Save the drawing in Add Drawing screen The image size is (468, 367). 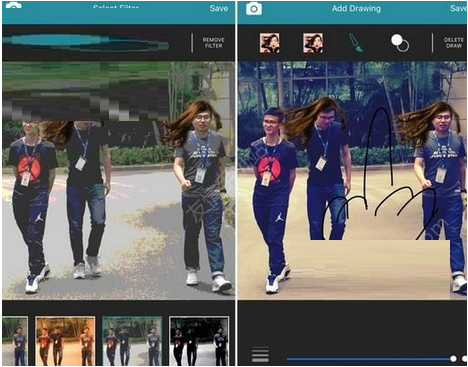pos(459,8)
